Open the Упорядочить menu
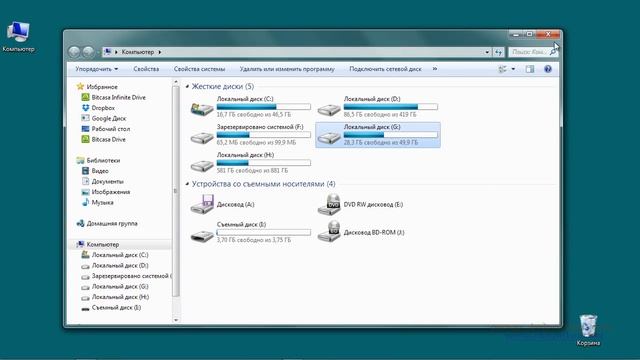The width and height of the screenshot is (640, 360). pos(97,69)
